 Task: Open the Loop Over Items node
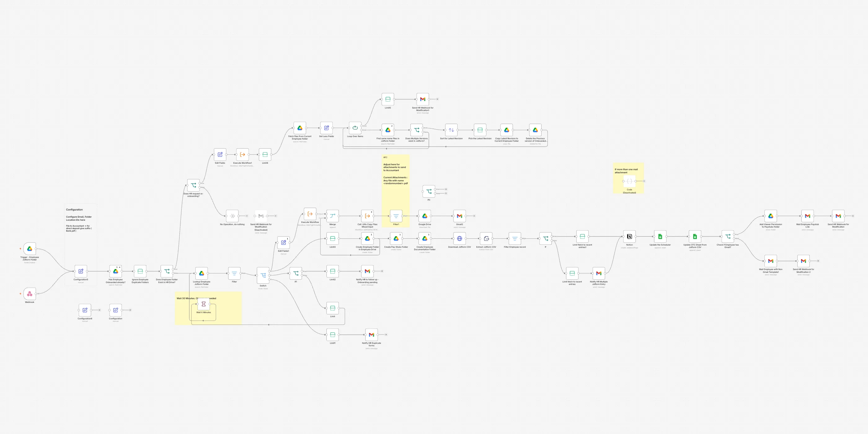pyautogui.click(x=355, y=128)
